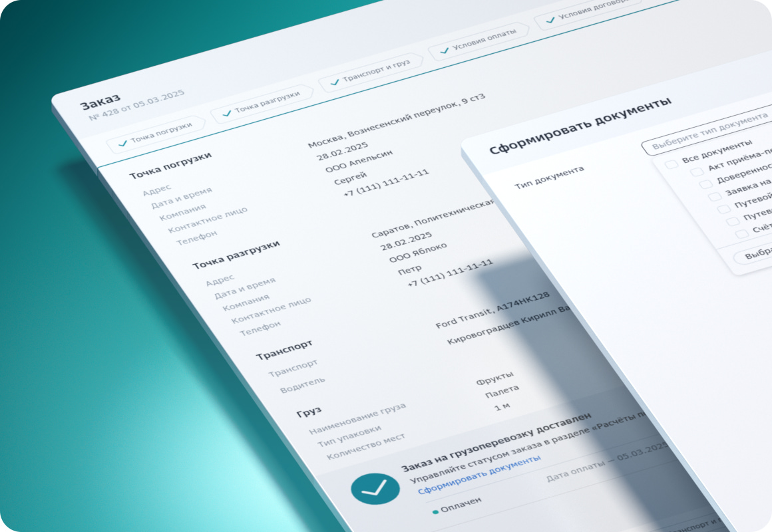Click company name ООО Яблоко
This screenshot has height=532, width=772.
coord(418,252)
